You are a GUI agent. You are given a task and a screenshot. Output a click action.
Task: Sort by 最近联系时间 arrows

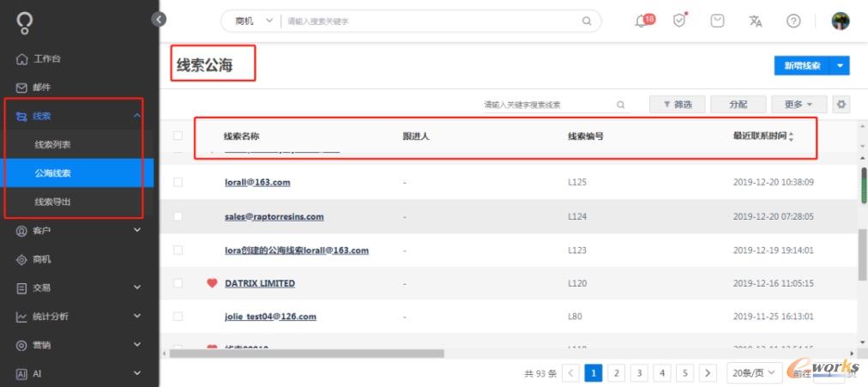click(791, 136)
